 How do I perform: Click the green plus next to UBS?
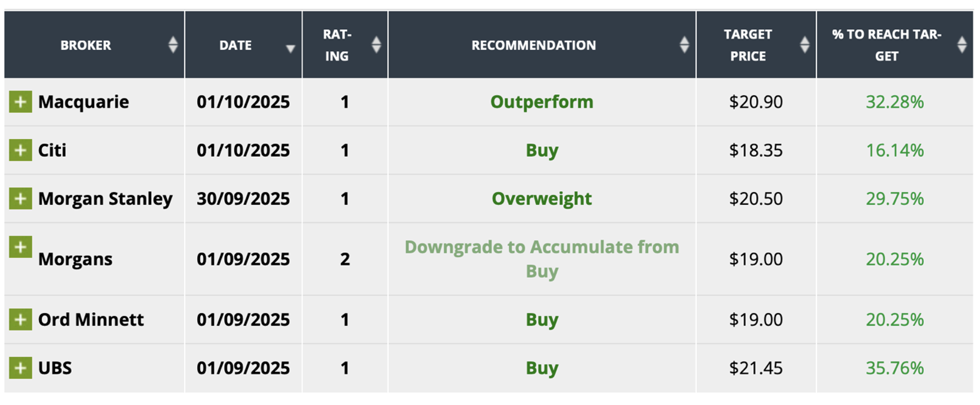point(20,368)
